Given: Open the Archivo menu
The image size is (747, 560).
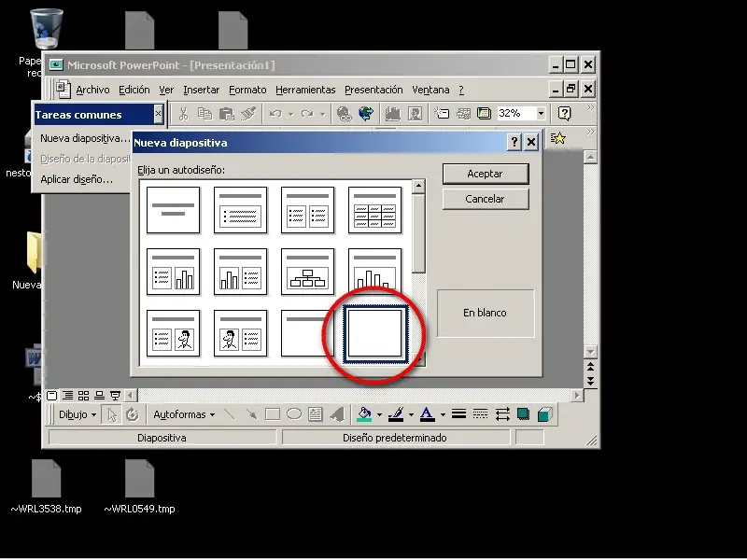Looking at the screenshot, I should point(92,90).
